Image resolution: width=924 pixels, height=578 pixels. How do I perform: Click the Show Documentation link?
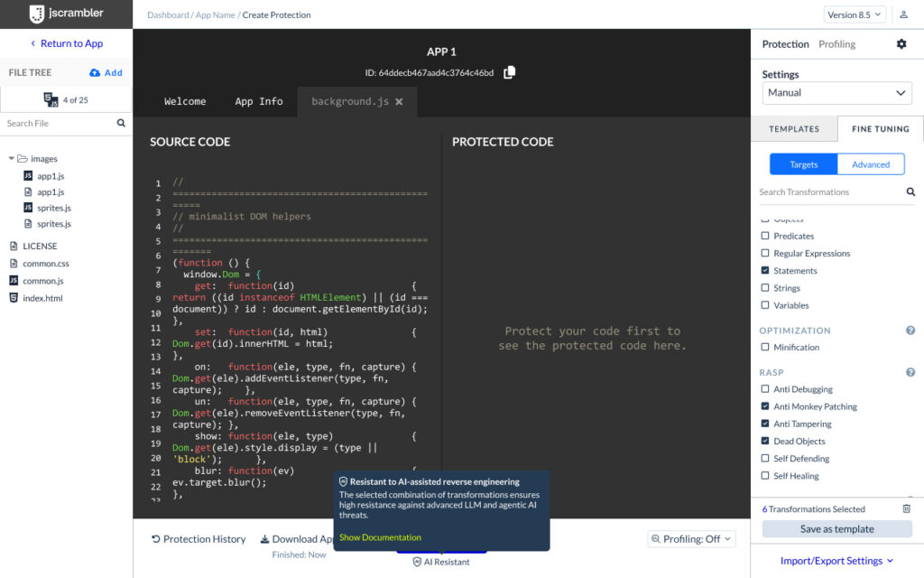tap(380, 537)
